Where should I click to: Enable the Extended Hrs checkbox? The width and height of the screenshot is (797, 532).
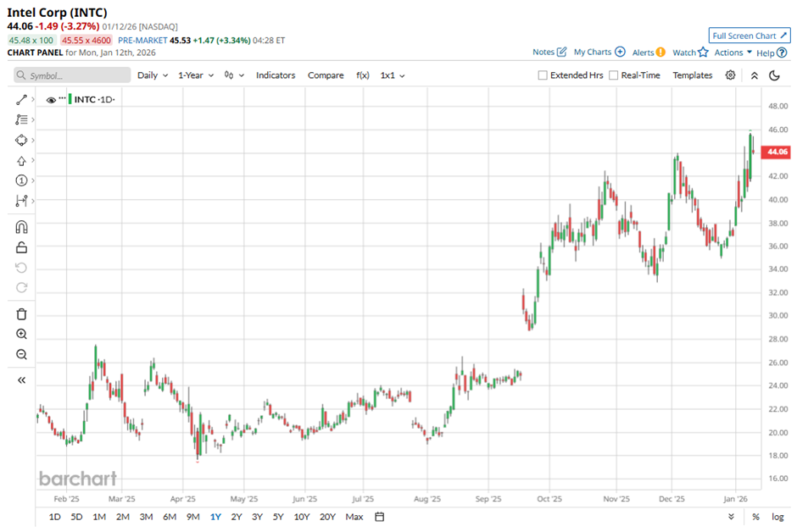pyautogui.click(x=543, y=75)
